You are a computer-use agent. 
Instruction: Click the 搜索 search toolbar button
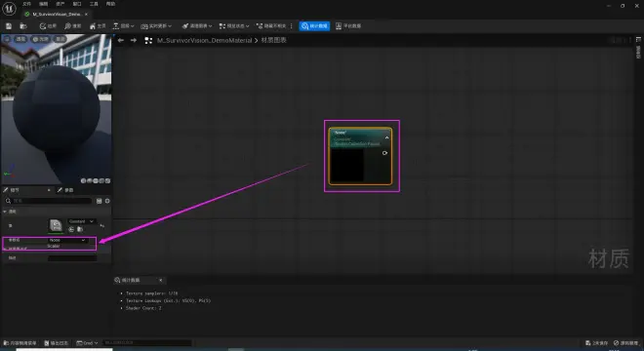point(73,26)
